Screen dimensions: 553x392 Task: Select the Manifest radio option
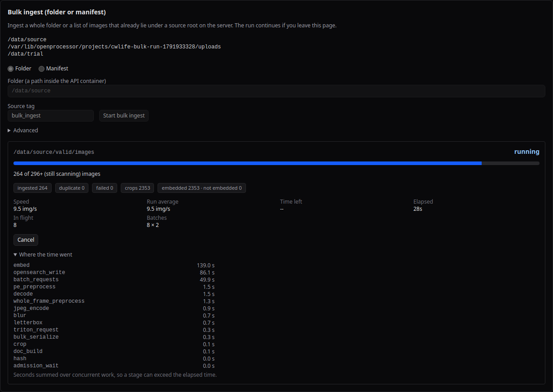tap(41, 69)
